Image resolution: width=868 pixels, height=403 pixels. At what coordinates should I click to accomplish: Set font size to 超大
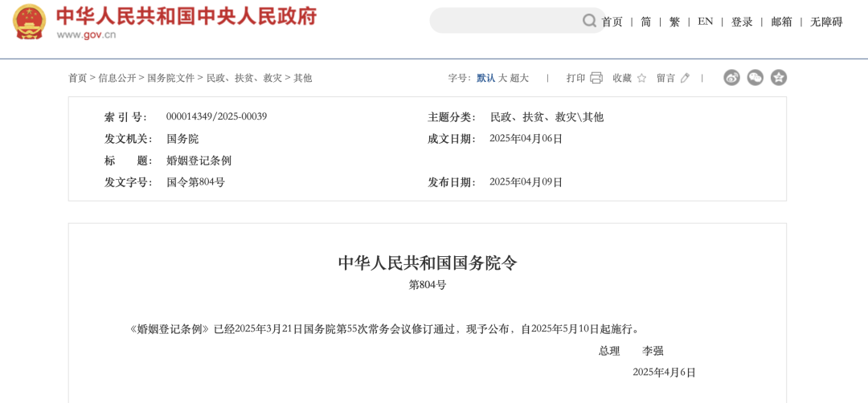tap(519, 78)
